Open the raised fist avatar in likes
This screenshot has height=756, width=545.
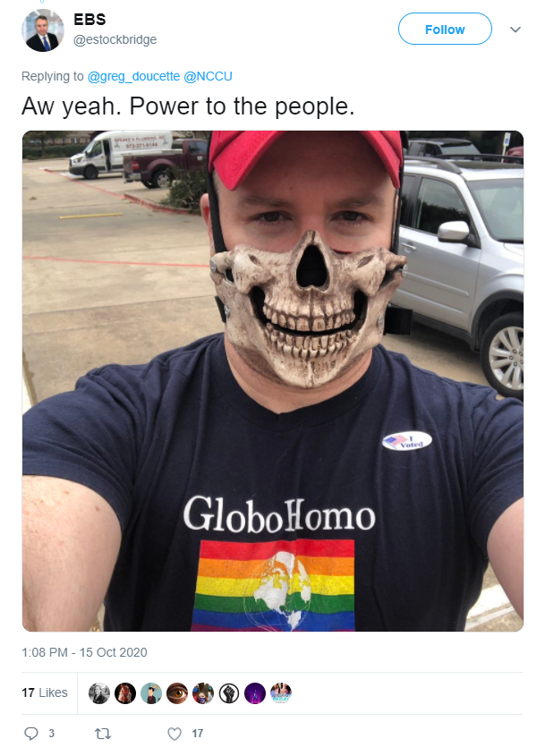click(229, 693)
